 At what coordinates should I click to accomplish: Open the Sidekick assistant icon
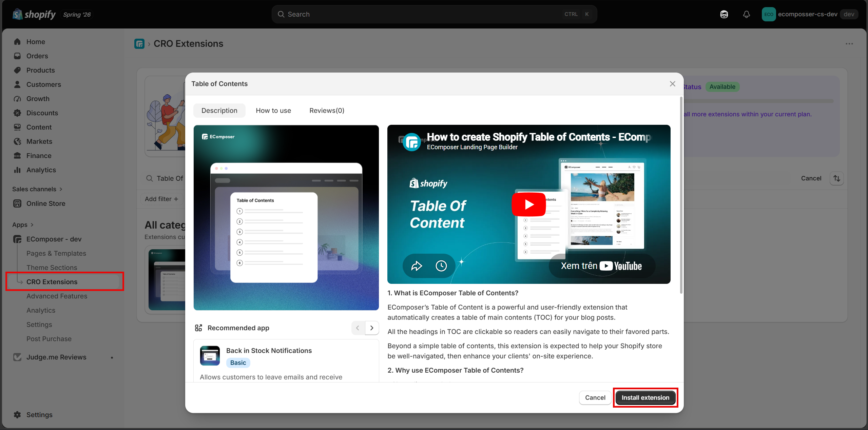coord(724,14)
